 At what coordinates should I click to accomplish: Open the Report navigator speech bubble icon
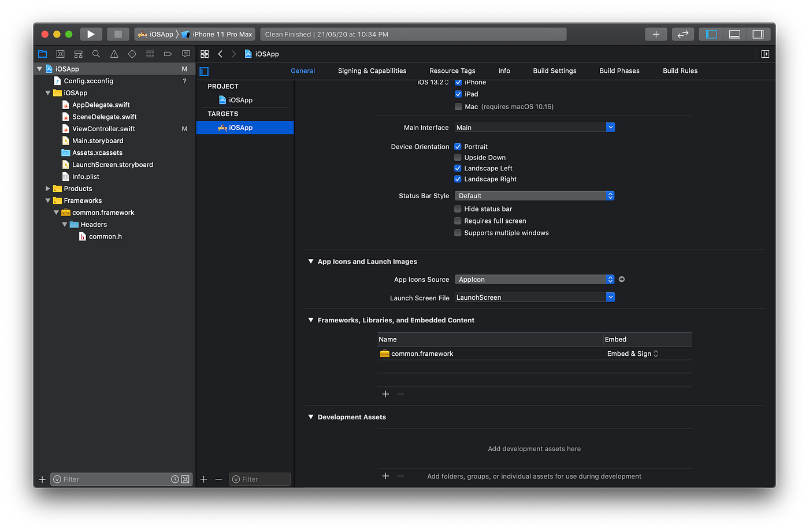pyautogui.click(x=185, y=53)
